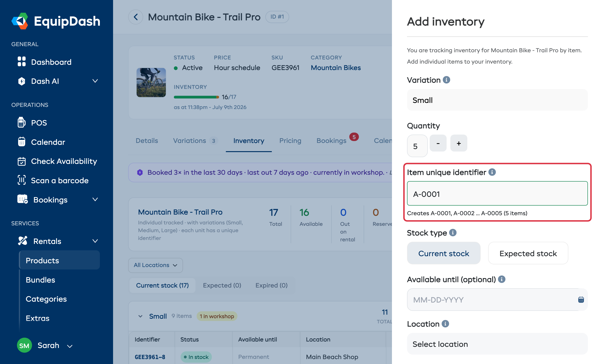Click the Calendar sidebar icon

pyautogui.click(x=21, y=142)
